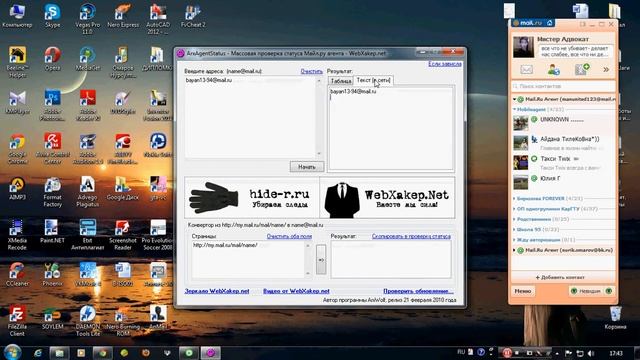
Task: Open the XMedia Recode desktop icon
Action: [x=17, y=235]
